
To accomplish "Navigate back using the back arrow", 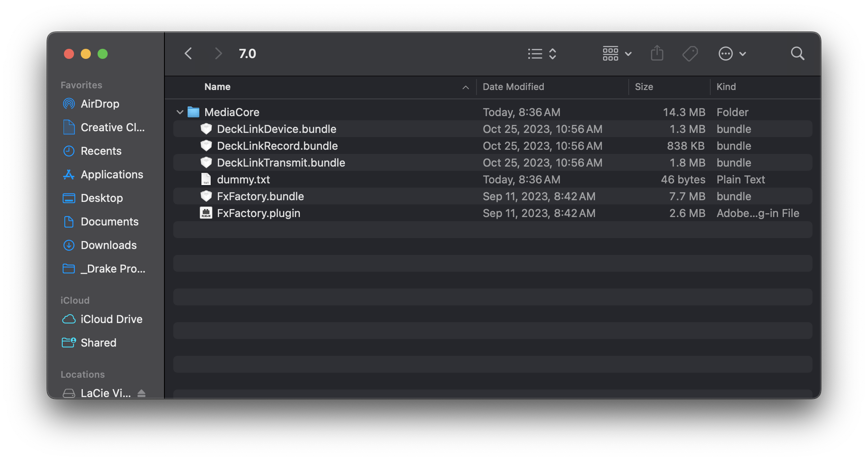I will pyautogui.click(x=188, y=53).
